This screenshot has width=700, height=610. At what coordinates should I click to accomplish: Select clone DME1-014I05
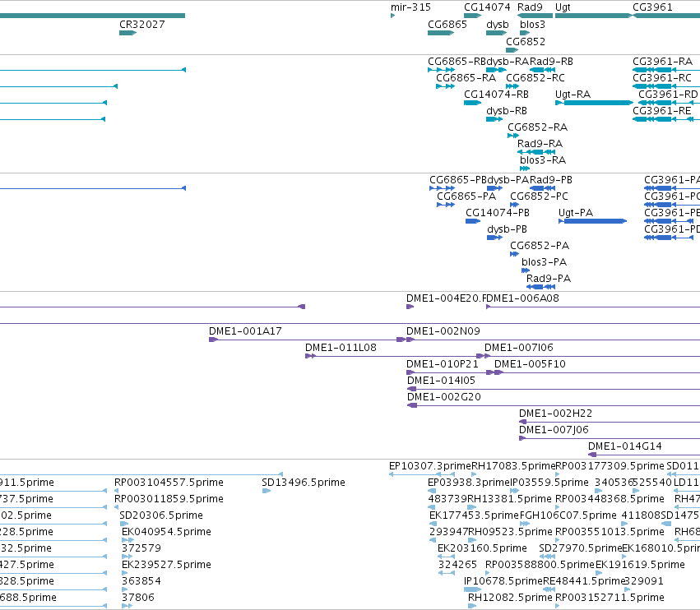[554, 389]
